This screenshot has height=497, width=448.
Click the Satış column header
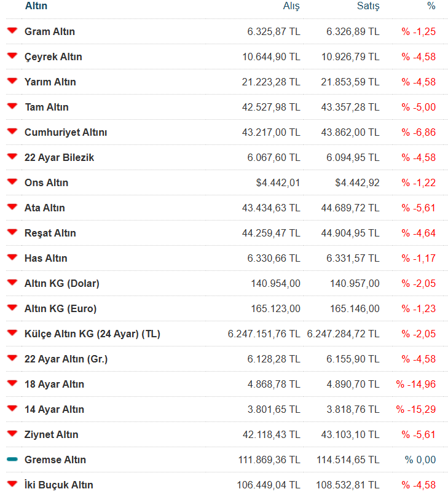368,6
